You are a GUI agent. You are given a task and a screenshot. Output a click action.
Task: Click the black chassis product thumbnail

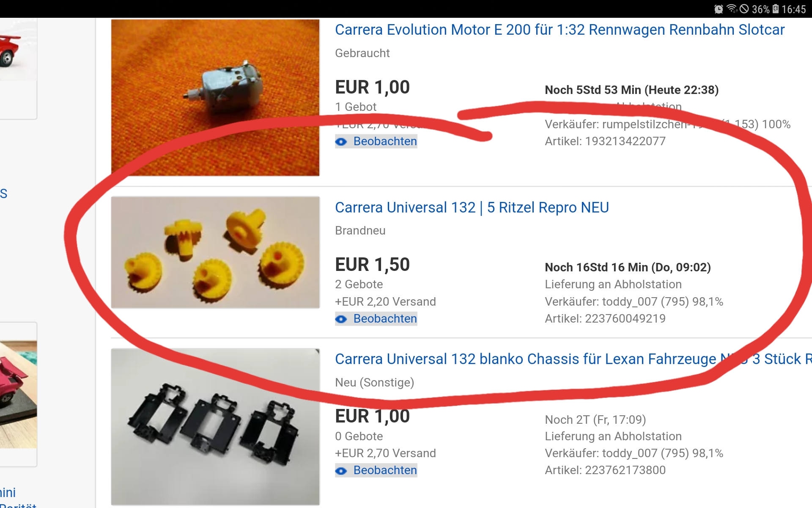pyautogui.click(x=215, y=427)
